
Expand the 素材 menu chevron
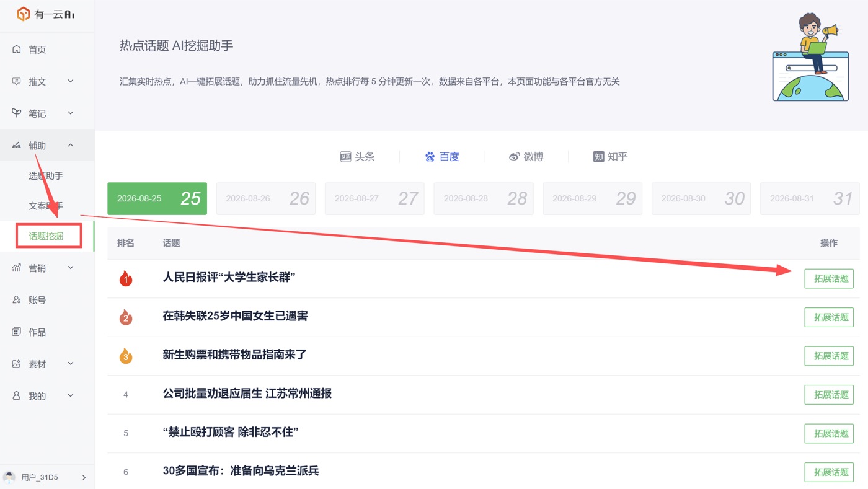tap(70, 364)
